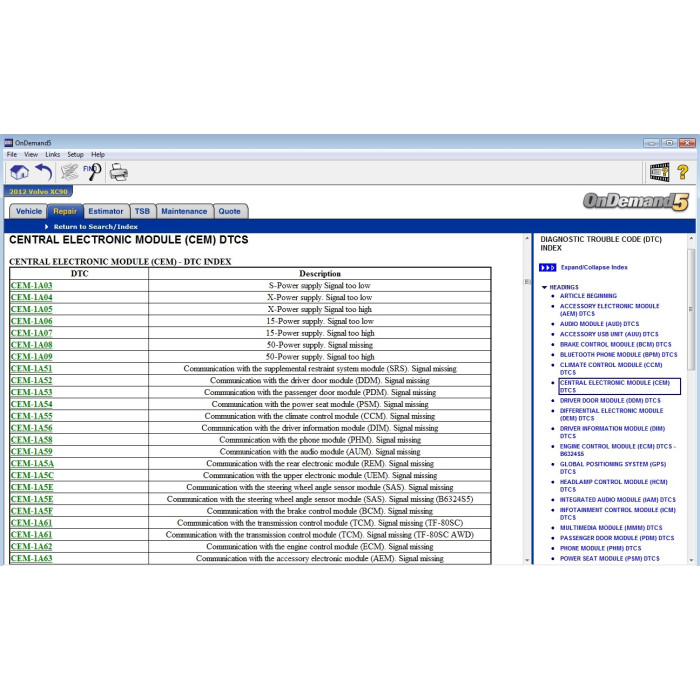This screenshot has height=700, width=700.
Task: Click index panel scrollbar down arrow
Action: point(691,560)
